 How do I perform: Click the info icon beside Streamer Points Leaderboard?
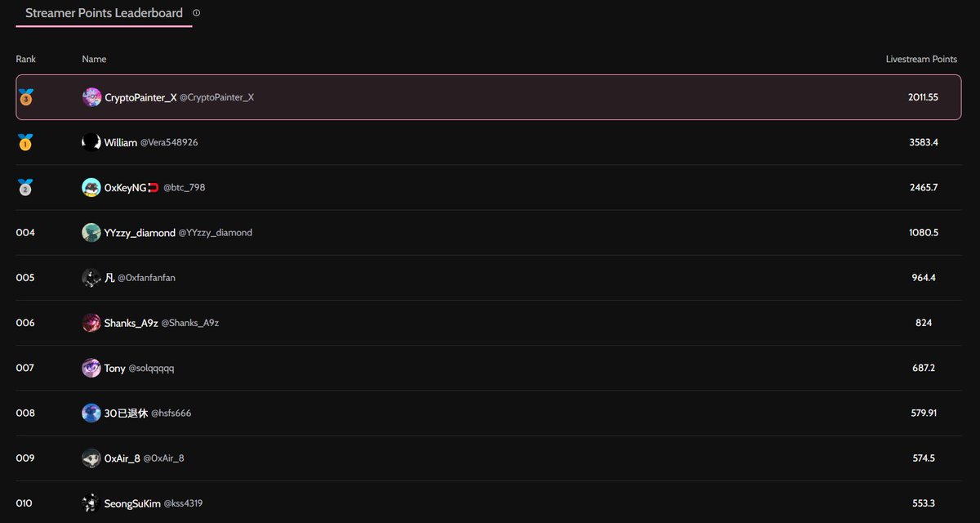pyautogui.click(x=196, y=13)
